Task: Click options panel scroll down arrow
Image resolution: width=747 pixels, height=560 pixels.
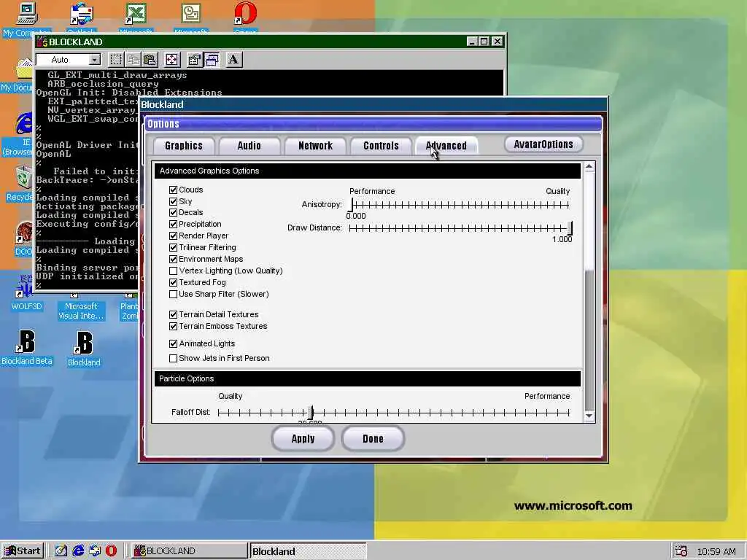Action: (x=589, y=416)
